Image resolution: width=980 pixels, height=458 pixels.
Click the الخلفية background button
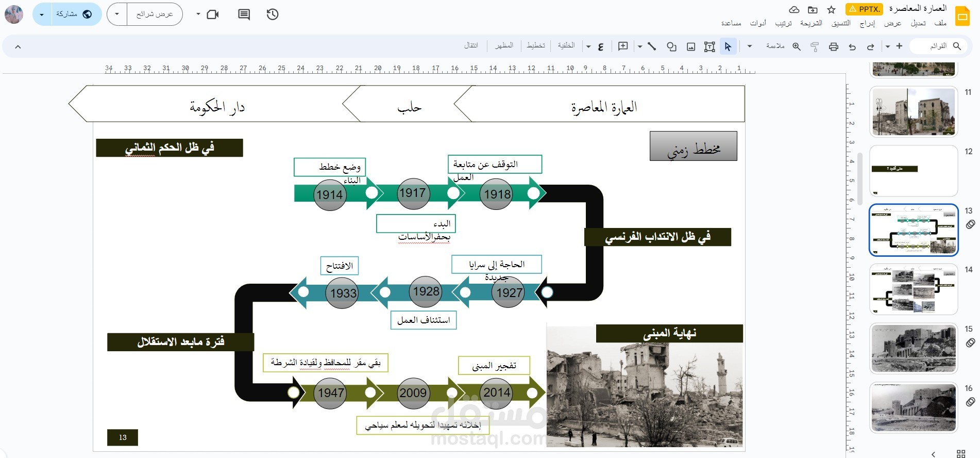pyautogui.click(x=566, y=45)
